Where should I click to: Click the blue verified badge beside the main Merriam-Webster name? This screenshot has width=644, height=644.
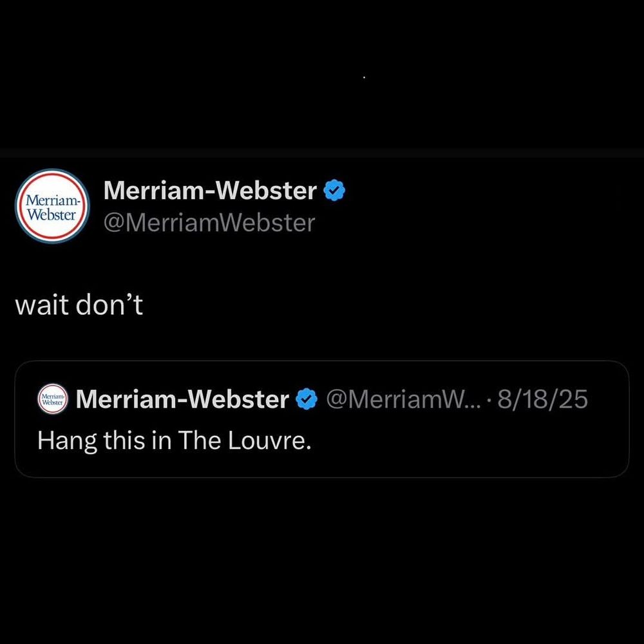(334, 190)
